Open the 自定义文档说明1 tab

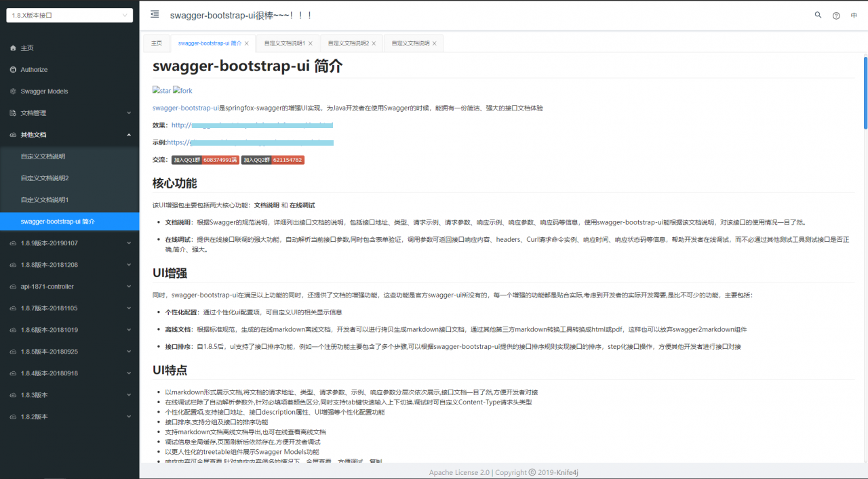[283, 42]
